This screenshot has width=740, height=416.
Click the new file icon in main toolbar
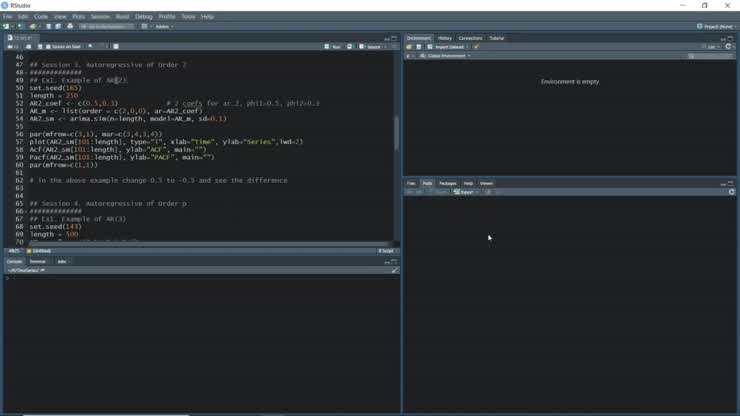[x=7, y=27]
